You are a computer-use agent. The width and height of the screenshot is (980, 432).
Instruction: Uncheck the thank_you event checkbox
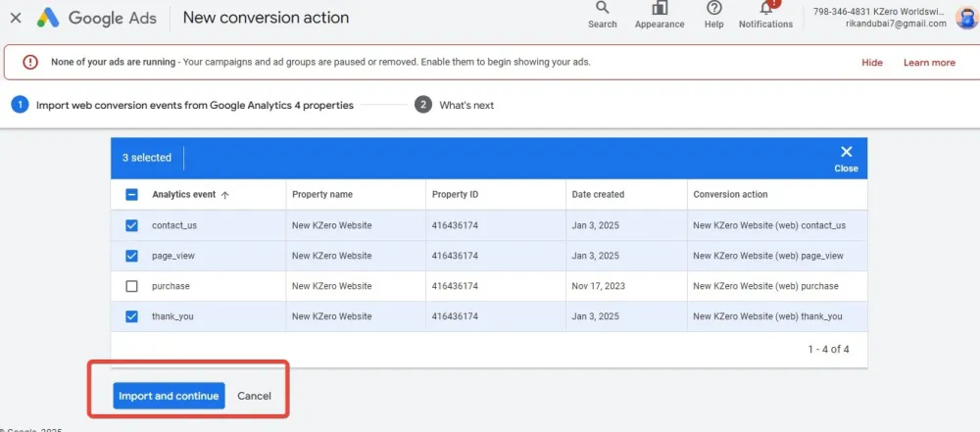[131, 316]
